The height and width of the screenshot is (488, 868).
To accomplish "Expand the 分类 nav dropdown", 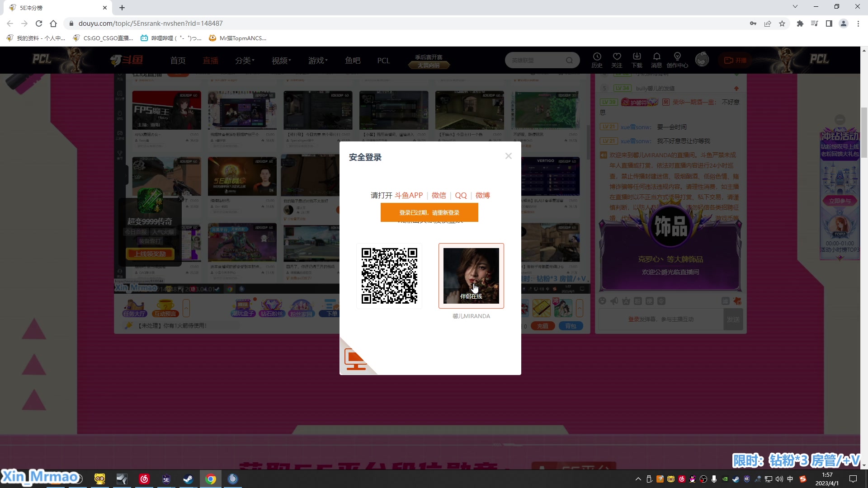I will 245,61.
